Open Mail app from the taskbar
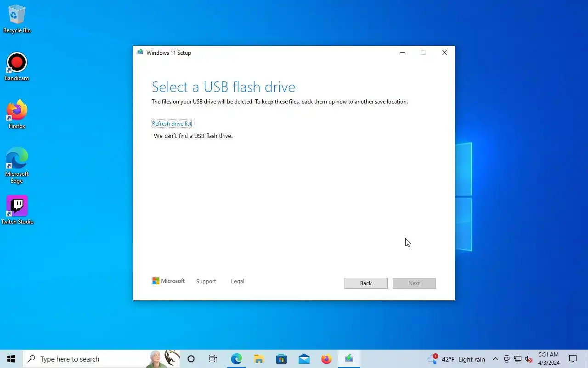The image size is (588, 368). 304,359
